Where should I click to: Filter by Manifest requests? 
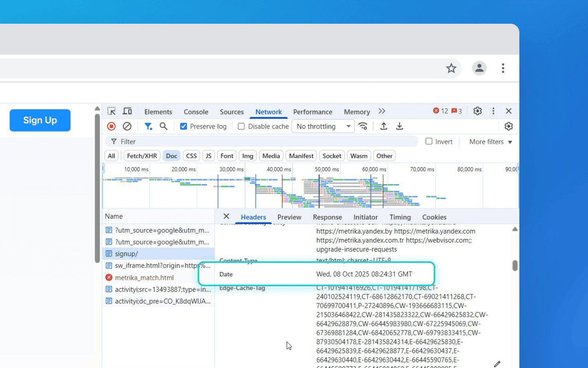(x=301, y=156)
